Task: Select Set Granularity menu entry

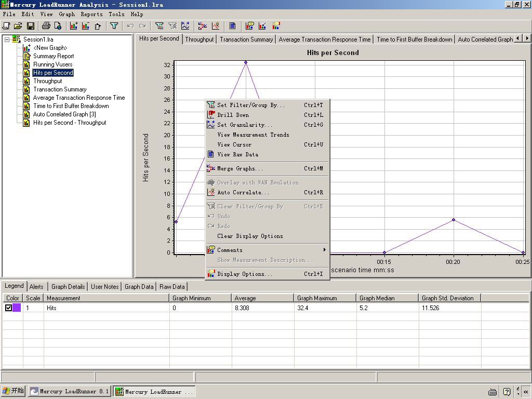Action: click(x=268, y=125)
